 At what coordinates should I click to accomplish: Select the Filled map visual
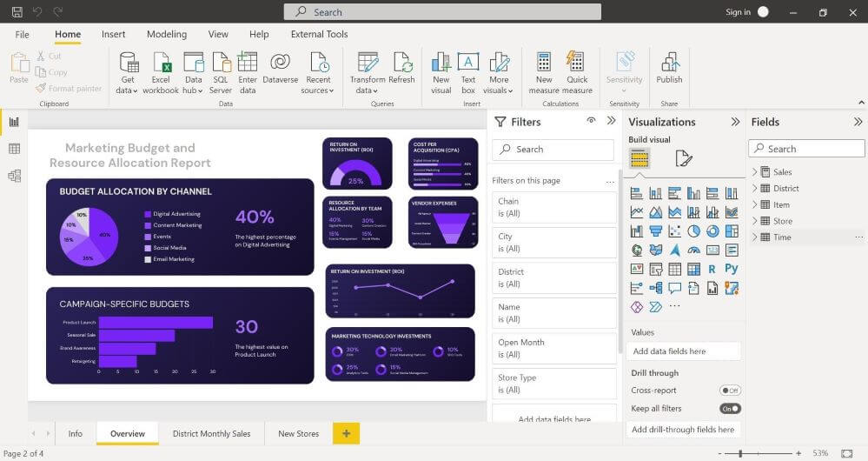655,251
